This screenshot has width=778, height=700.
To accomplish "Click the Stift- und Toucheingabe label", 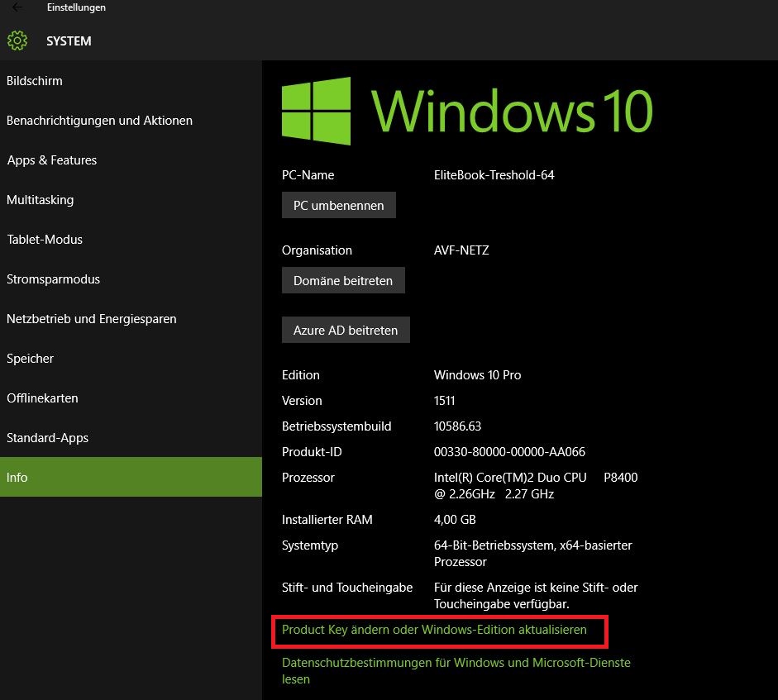I will pyautogui.click(x=346, y=588).
